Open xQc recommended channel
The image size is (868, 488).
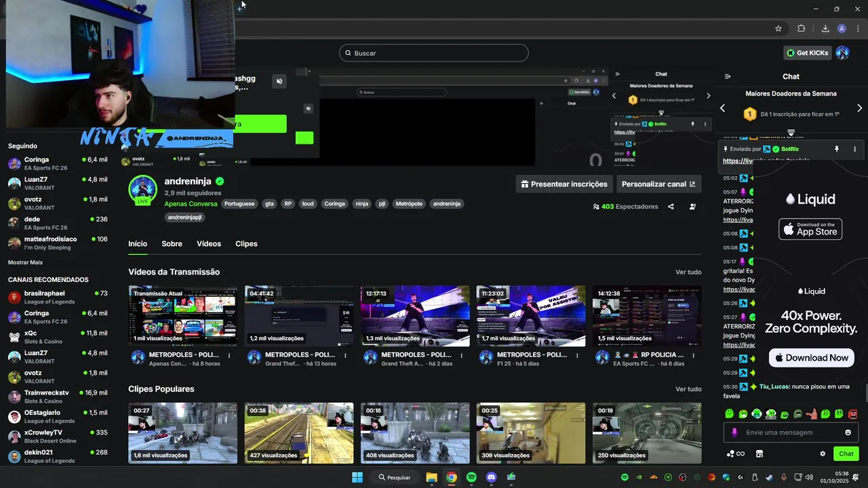pyautogui.click(x=58, y=337)
